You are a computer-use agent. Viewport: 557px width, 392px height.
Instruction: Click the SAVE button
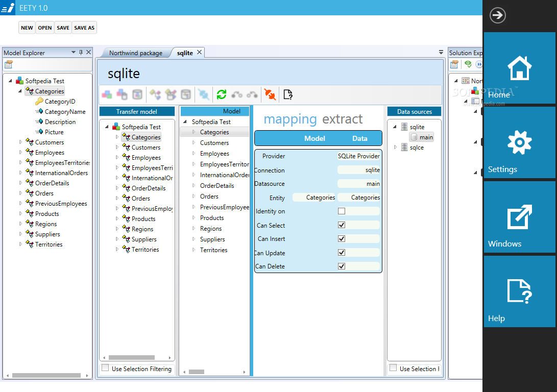(63, 28)
